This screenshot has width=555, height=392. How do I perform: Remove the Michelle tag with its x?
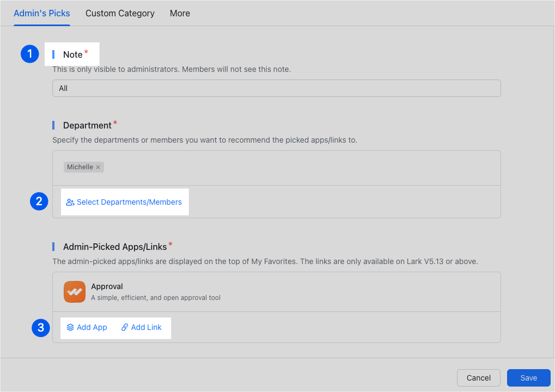98,167
